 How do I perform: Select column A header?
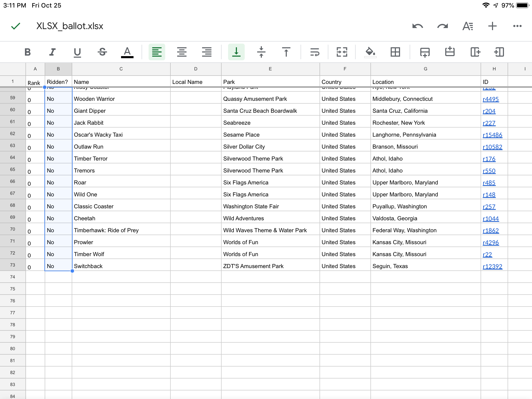coord(35,69)
